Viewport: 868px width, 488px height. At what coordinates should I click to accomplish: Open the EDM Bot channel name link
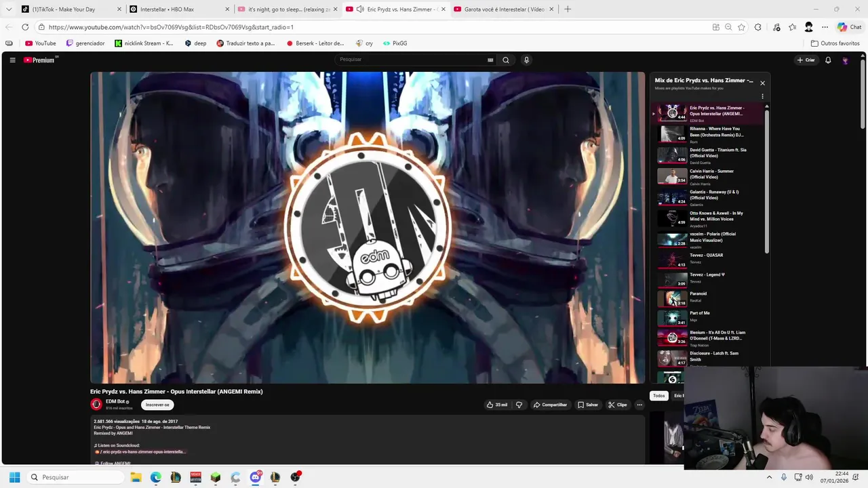coord(115,401)
